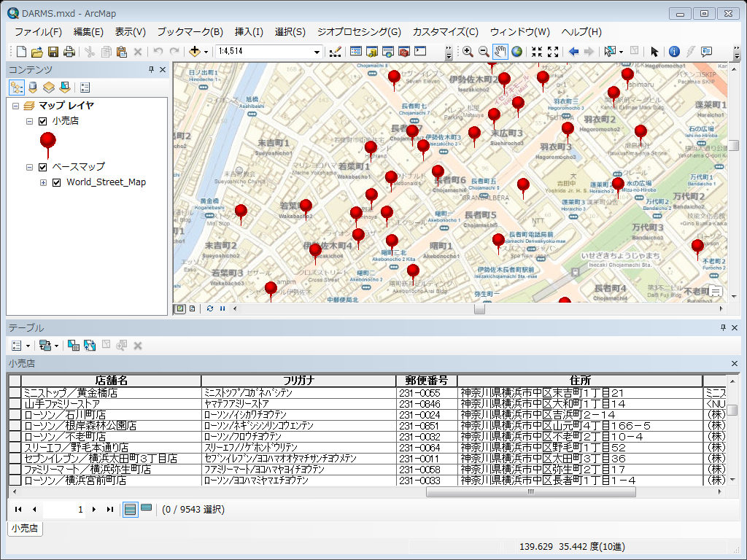Open the 編集(E) menu

[88, 32]
